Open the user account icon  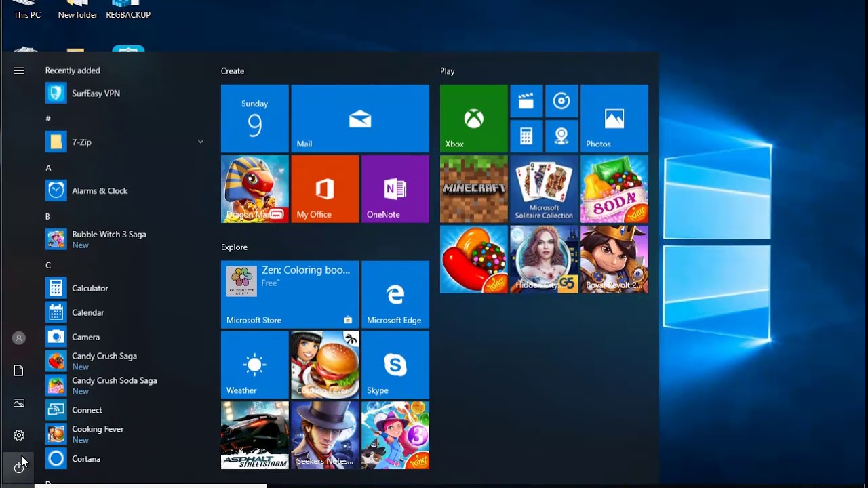coord(19,338)
